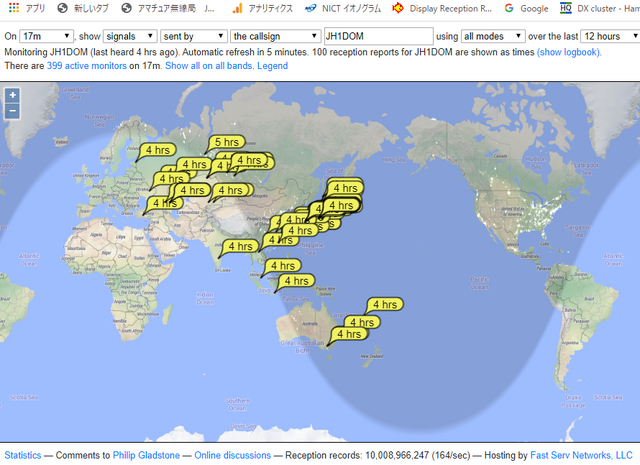Viewport: 640px width, 465px height.
Task: Open the Online discussions link
Action: (232, 455)
